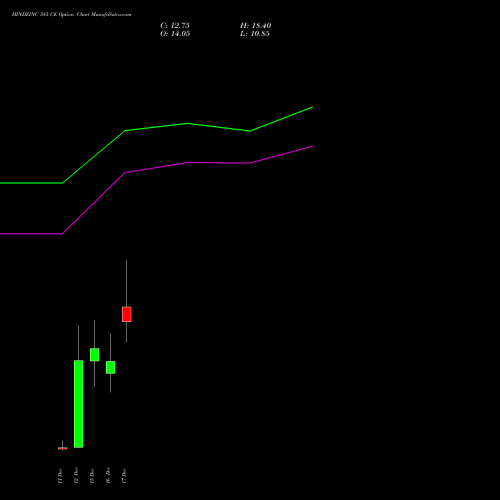Click the small red candle for 11 Dec
This screenshot has height=500, width=500.
[x=63, y=448]
